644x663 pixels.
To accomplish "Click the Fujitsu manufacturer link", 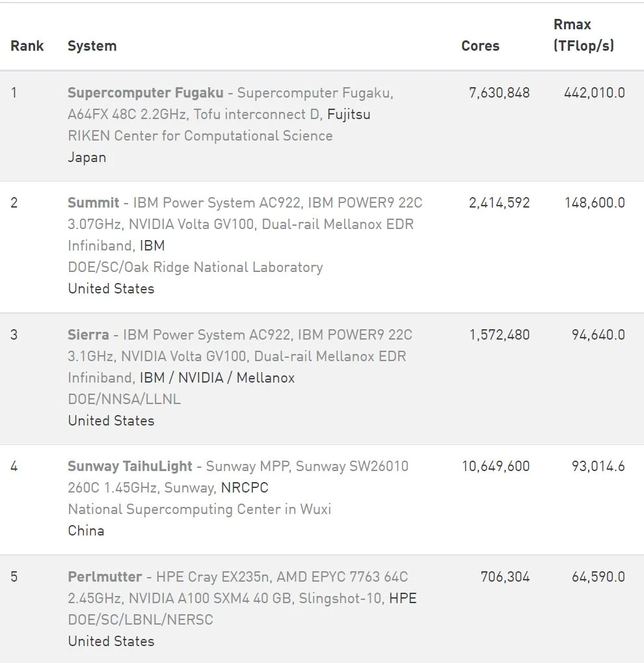I will pyautogui.click(x=349, y=115).
